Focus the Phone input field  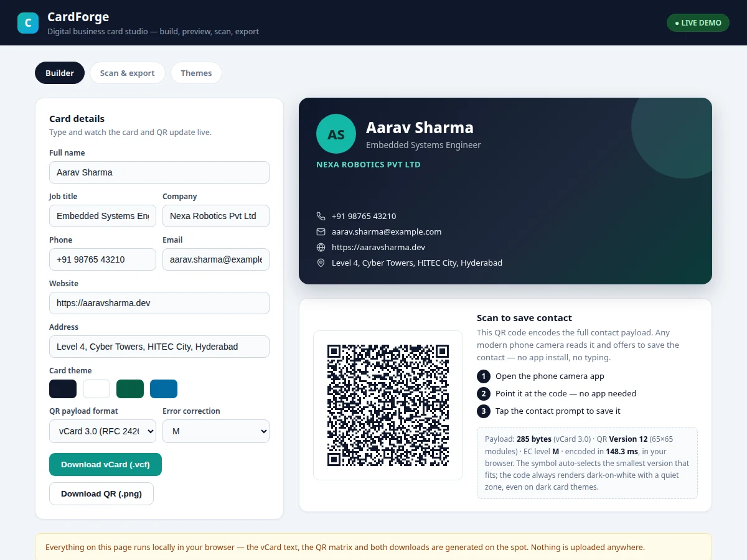[x=103, y=259]
